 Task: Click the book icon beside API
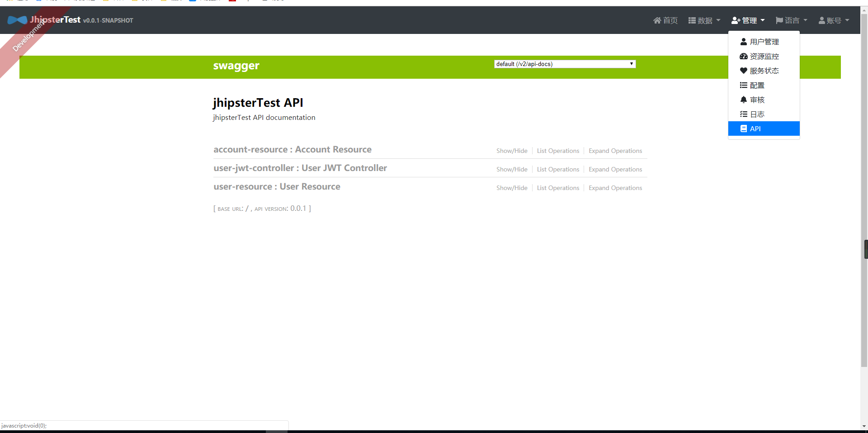744,128
